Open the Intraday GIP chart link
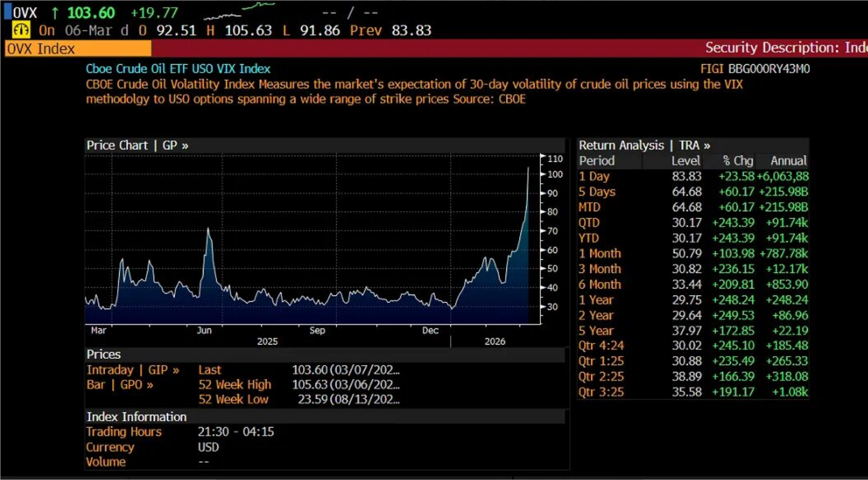 tap(133, 370)
